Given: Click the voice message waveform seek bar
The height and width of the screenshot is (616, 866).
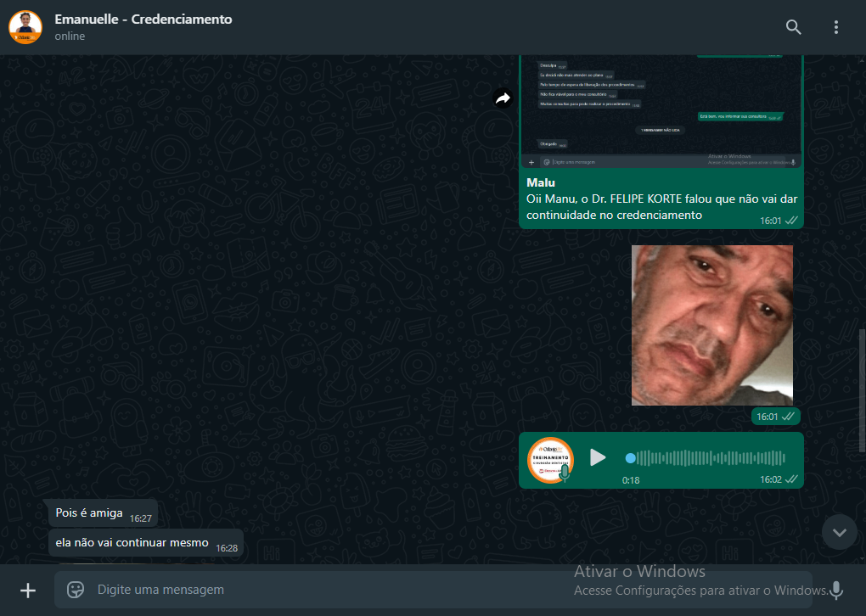Looking at the screenshot, I should [705, 458].
